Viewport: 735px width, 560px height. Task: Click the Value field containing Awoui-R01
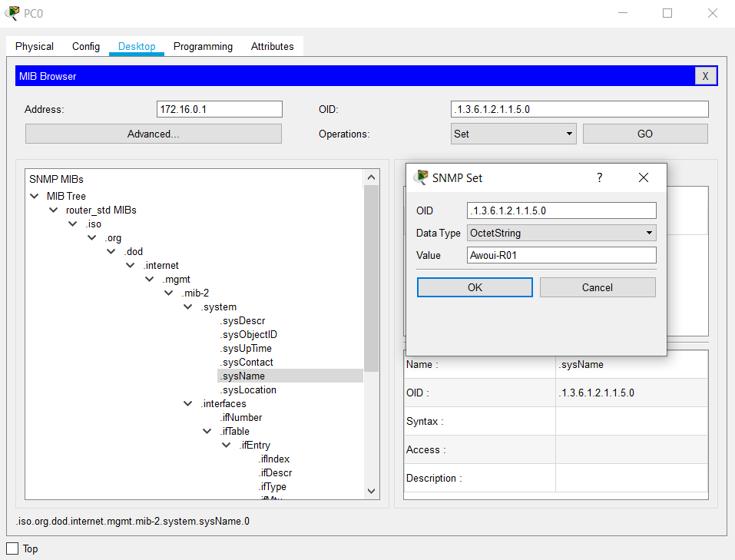561,255
